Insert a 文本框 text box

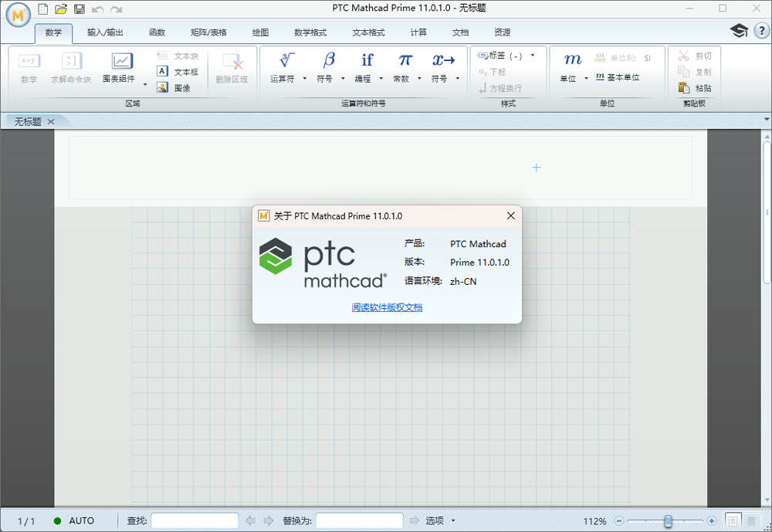178,72
